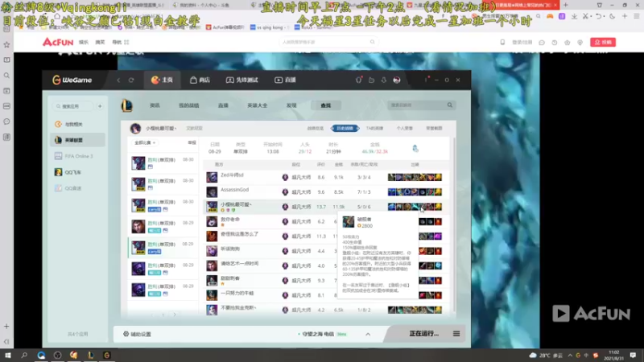Open the hamburger menu beside 正在运行
The height and width of the screenshot is (362, 644).
456,334
